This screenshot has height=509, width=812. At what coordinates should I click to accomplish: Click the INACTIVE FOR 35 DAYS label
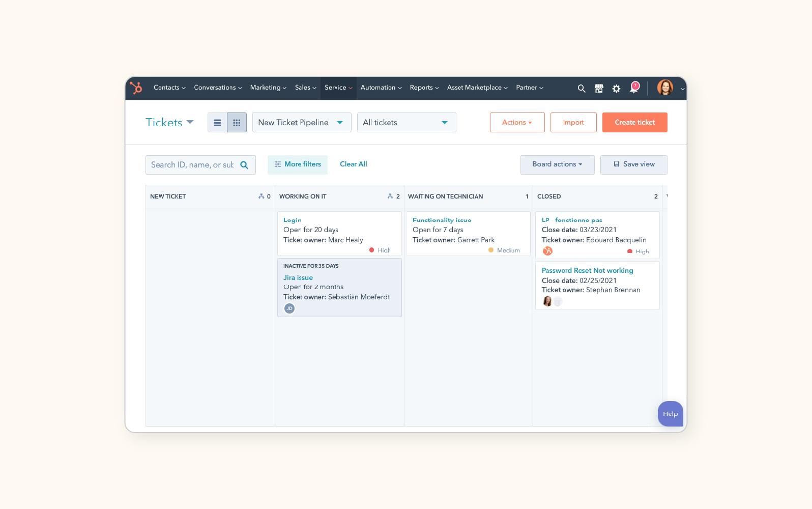point(311,266)
